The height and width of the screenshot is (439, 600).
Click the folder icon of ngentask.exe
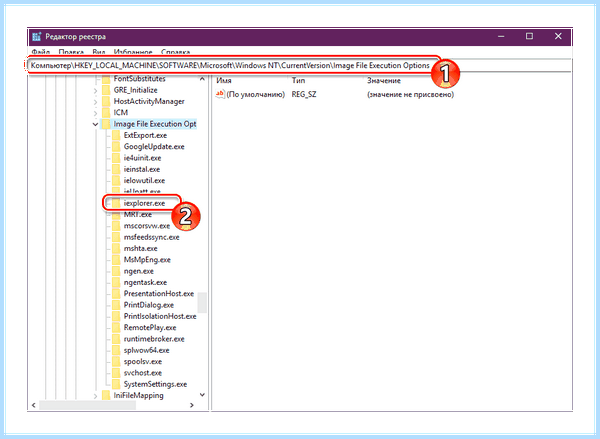click(x=116, y=282)
